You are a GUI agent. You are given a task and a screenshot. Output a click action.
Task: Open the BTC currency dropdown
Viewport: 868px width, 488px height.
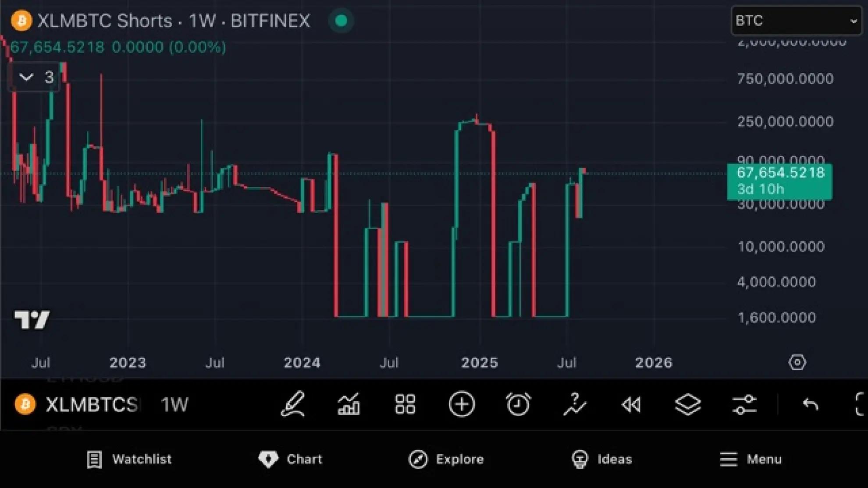point(796,21)
